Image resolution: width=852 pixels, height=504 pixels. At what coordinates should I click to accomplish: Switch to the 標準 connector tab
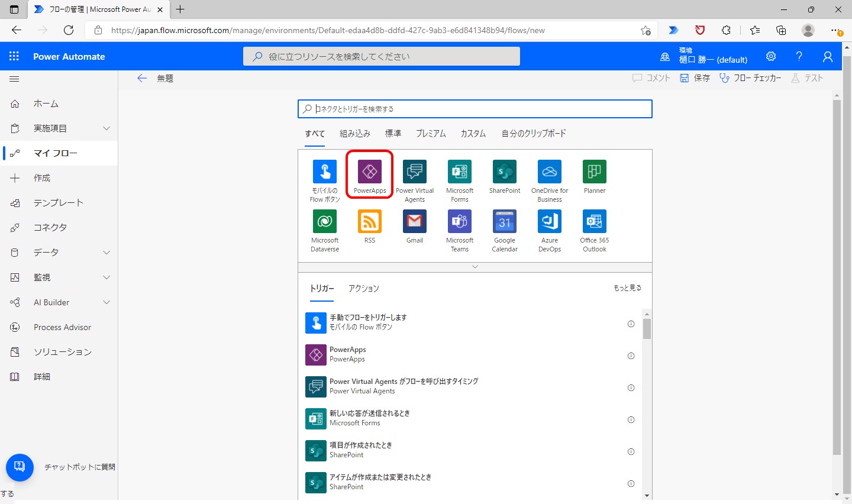coord(393,134)
